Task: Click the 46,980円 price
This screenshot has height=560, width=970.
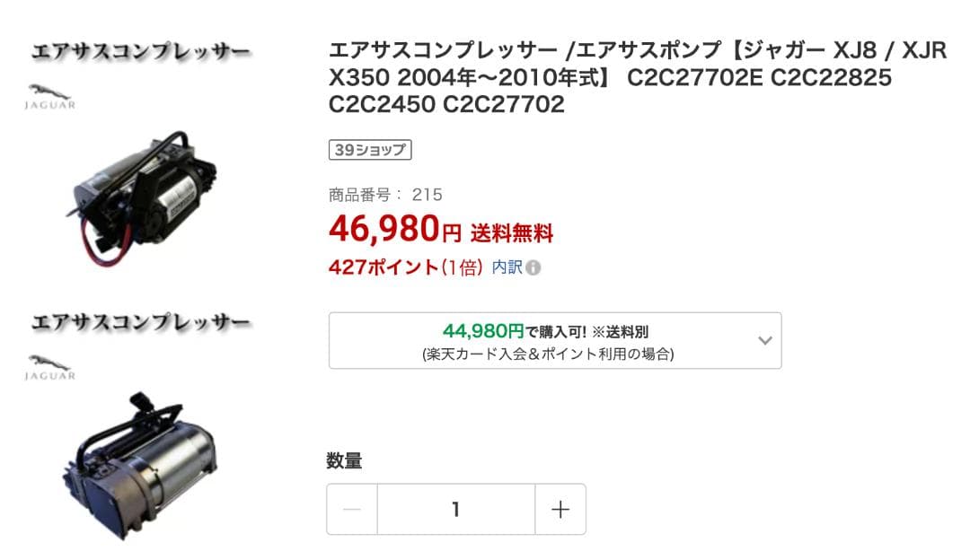Action: 394,231
